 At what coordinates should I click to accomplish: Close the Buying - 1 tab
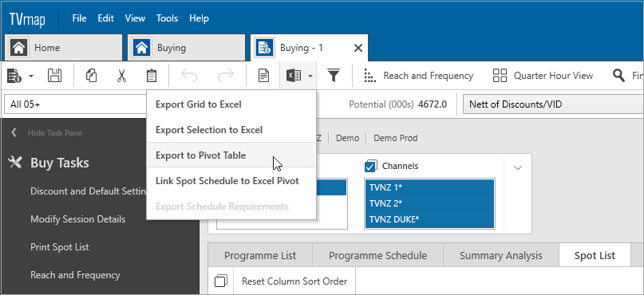(x=358, y=48)
